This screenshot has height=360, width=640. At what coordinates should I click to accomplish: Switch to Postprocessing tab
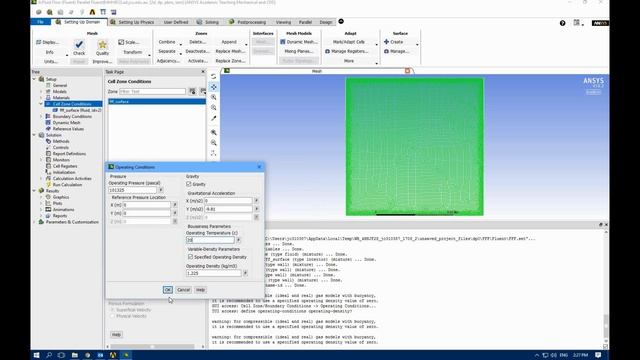pyautogui.click(x=248, y=22)
